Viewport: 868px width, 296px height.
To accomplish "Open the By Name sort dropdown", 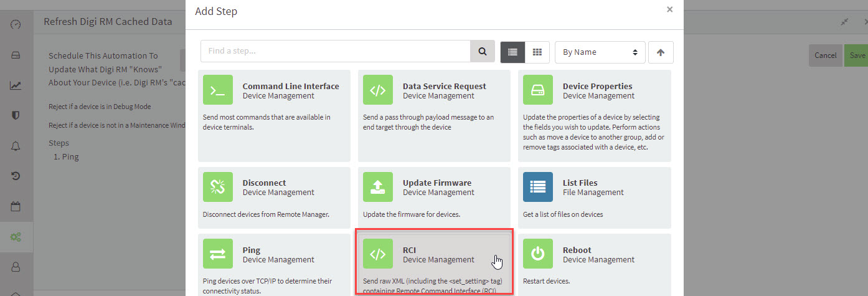I will [600, 52].
